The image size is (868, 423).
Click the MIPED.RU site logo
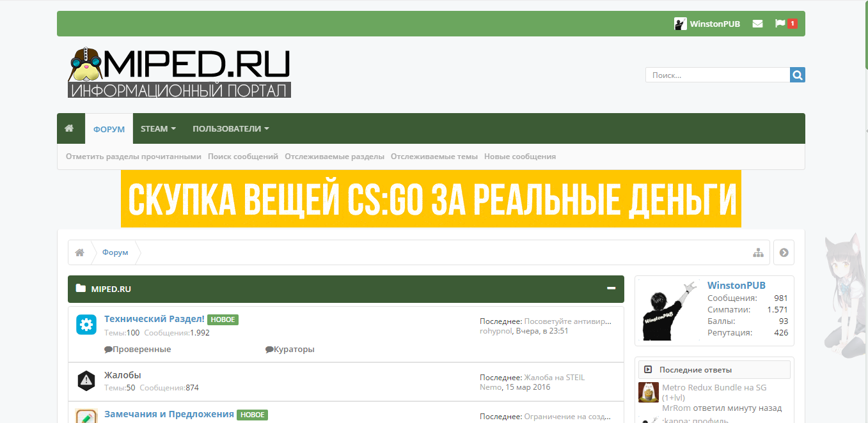(x=179, y=73)
